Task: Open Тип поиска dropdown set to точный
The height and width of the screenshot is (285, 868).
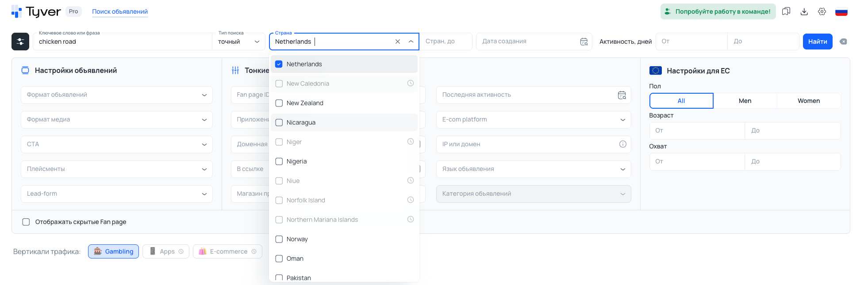Action: pyautogui.click(x=238, y=42)
